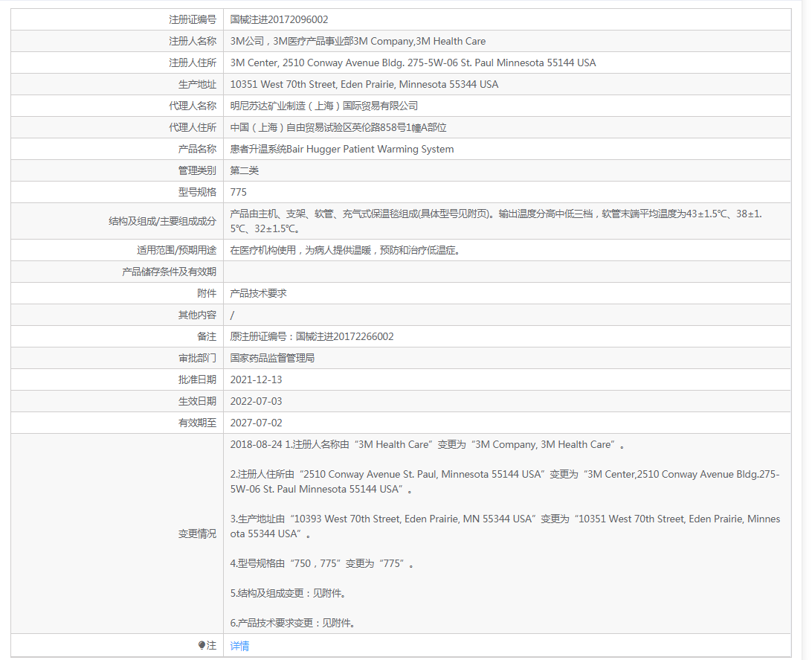
Task: Select intended use text 在医疗机构使用
Action: tap(262, 250)
